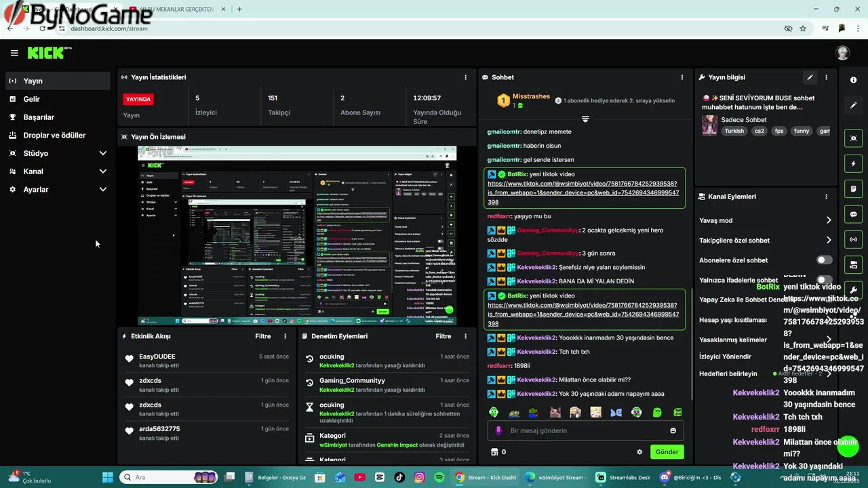Click the edit pencil in Yayın bilgisi

tap(810, 77)
